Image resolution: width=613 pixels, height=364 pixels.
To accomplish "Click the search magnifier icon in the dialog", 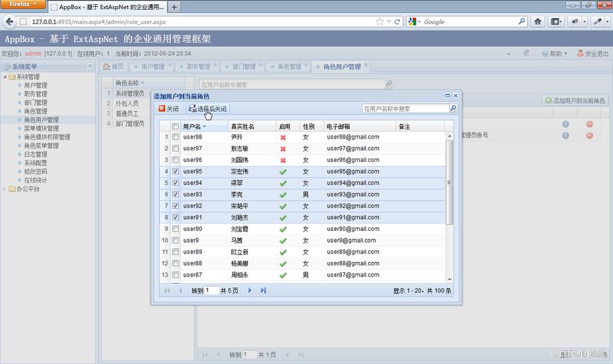I will click(453, 108).
